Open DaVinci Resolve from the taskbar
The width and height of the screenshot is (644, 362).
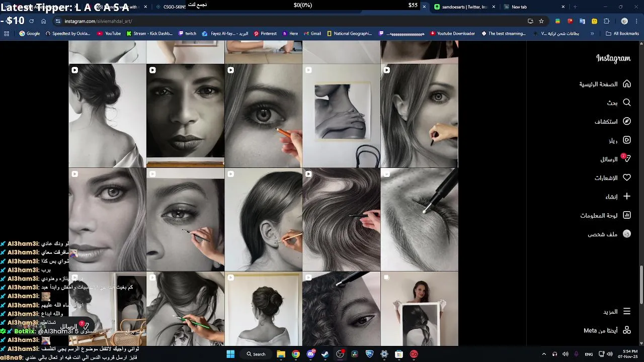click(x=355, y=354)
